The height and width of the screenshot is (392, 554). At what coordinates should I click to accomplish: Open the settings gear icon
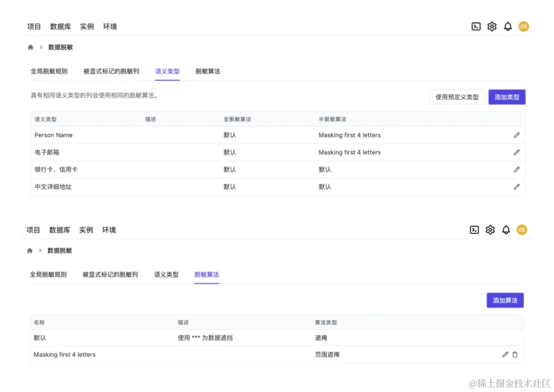(x=492, y=26)
